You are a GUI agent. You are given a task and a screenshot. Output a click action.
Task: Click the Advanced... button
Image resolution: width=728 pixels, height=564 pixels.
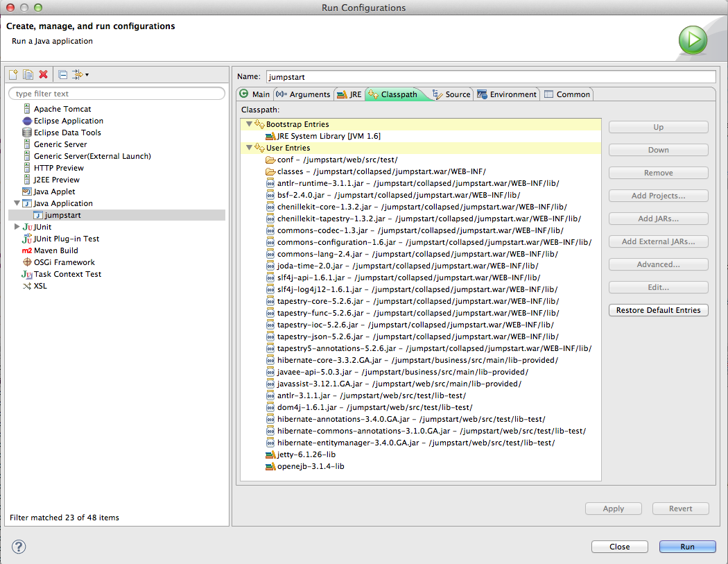tap(659, 264)
